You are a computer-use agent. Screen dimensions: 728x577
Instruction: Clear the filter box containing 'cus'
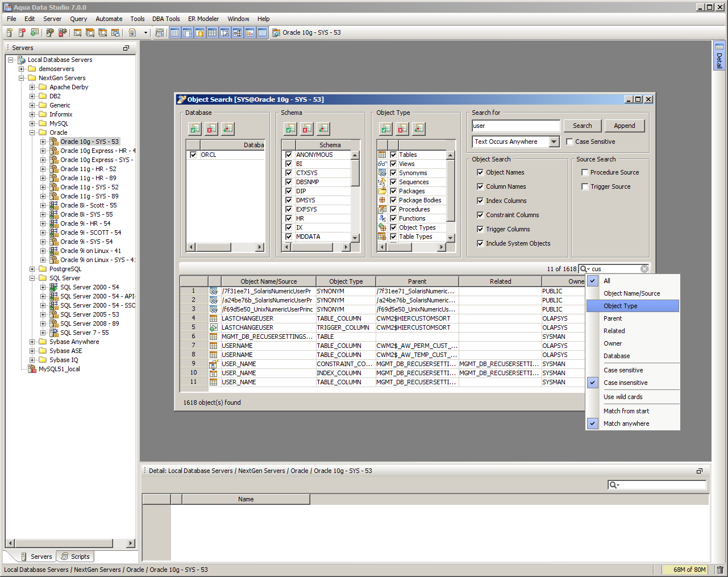[644, 269]
